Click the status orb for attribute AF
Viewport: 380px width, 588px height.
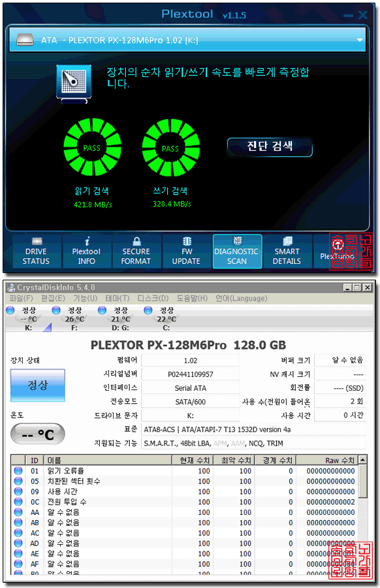[18, 564]
